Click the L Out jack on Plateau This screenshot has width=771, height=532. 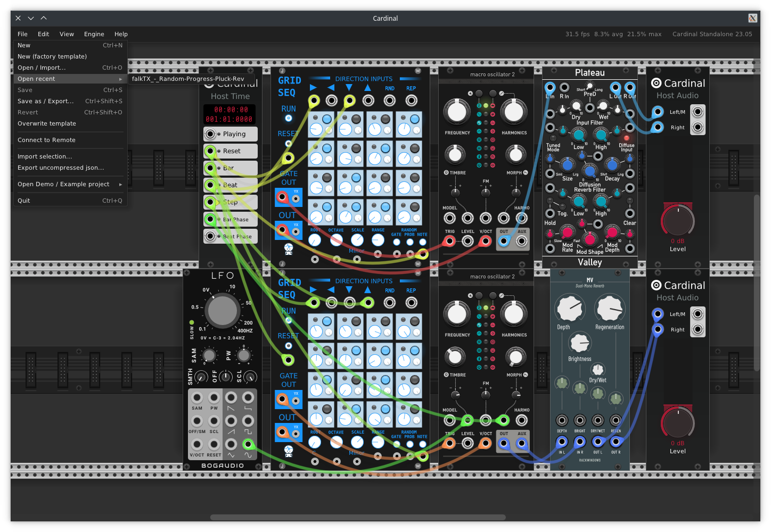[x=616, y=87]
